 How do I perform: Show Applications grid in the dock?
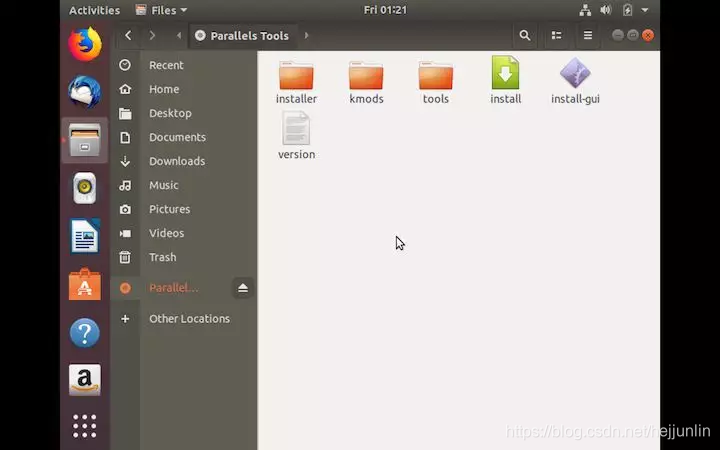[85, 426]
